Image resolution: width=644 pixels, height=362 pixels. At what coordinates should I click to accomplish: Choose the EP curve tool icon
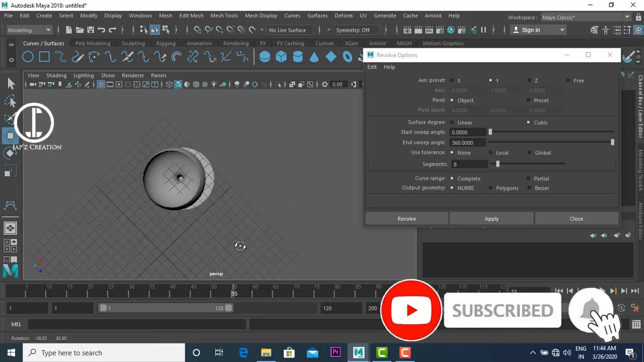coord(77,57)
